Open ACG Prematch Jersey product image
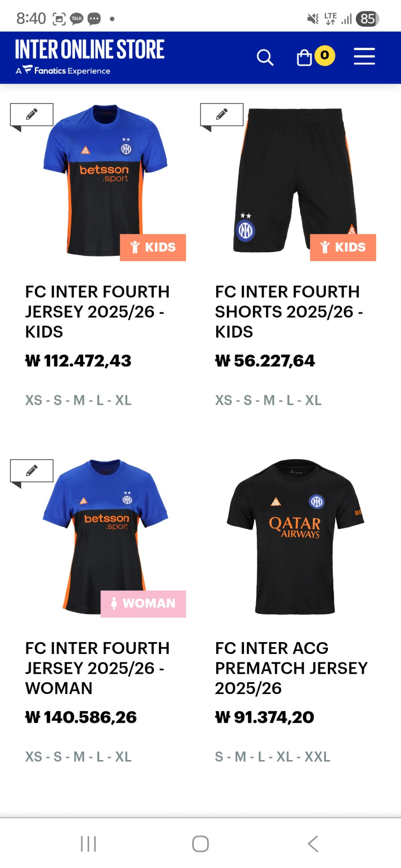 (295, 537)
